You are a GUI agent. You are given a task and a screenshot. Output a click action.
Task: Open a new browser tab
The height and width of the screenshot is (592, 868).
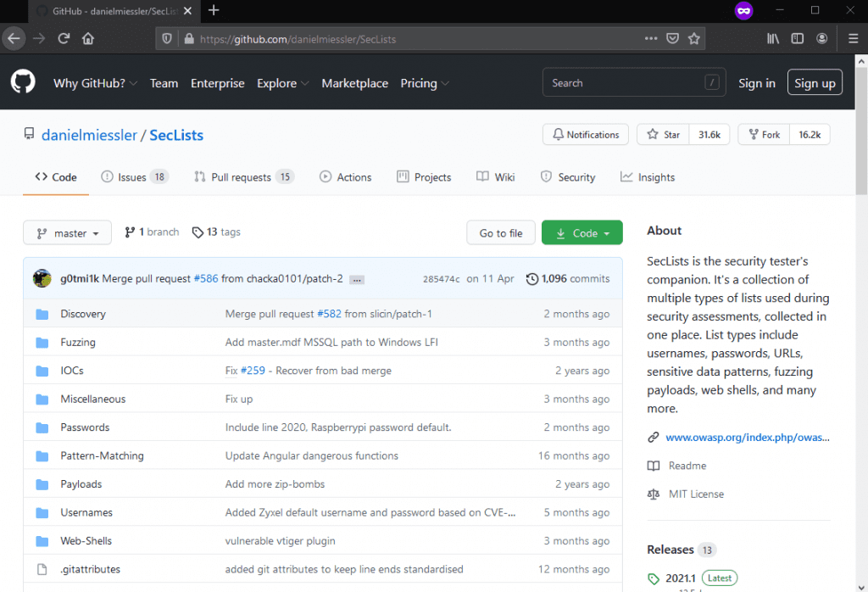[x=214, y=10]
